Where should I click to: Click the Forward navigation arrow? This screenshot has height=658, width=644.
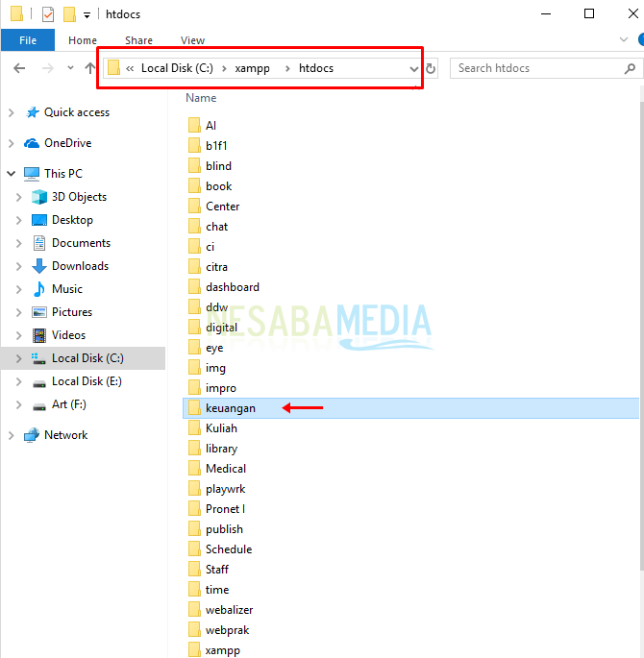(47, 68)
